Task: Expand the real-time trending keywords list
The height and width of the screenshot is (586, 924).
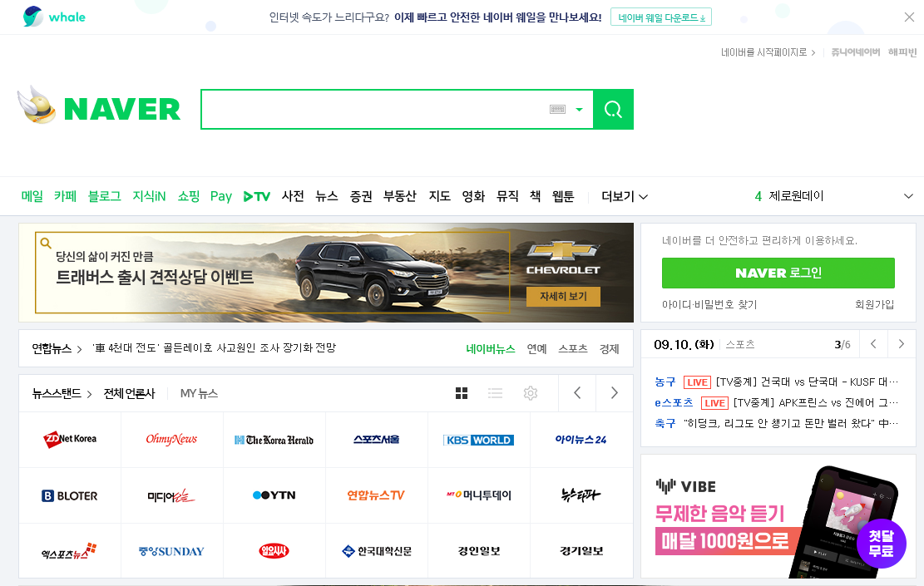Action: tap(909, 196)
